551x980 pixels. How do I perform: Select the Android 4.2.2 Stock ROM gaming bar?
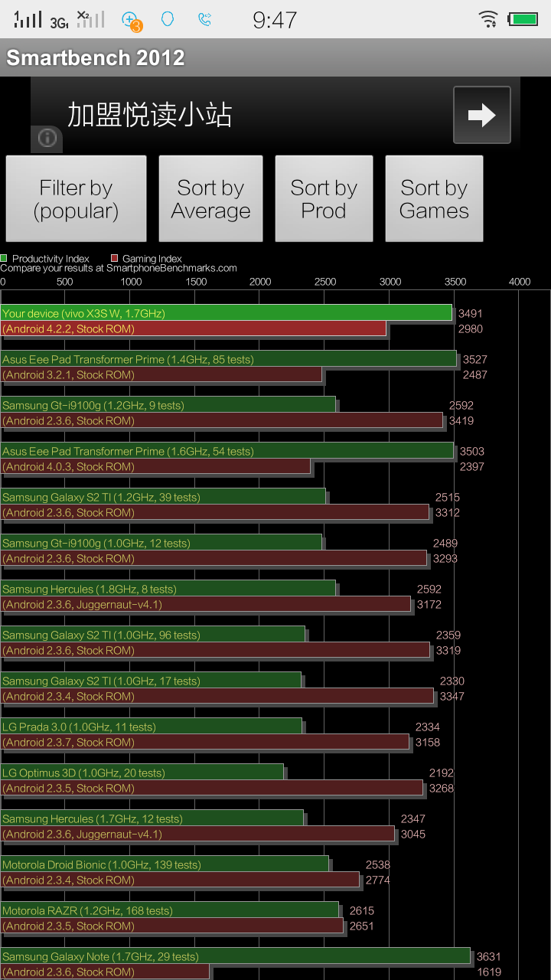(x=193, y=328)
